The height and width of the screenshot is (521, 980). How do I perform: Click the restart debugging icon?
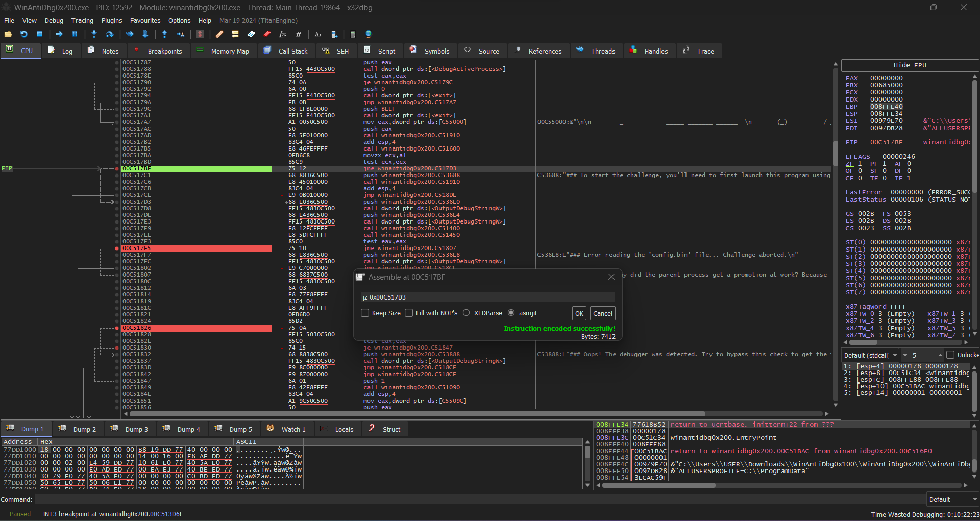(x=23, y=34)
